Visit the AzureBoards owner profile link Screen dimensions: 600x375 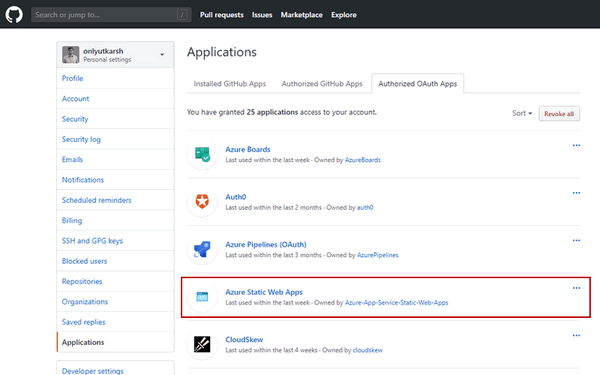[x=363, y=160]
